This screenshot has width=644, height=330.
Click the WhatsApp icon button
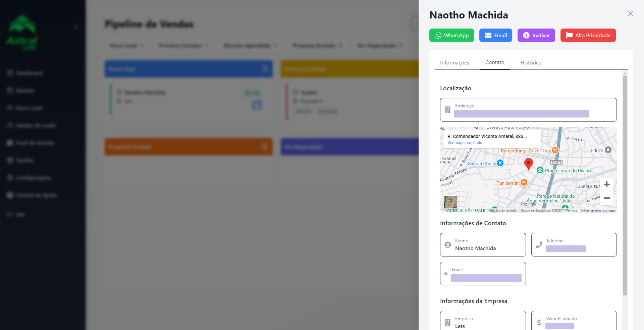coord(451,35)
